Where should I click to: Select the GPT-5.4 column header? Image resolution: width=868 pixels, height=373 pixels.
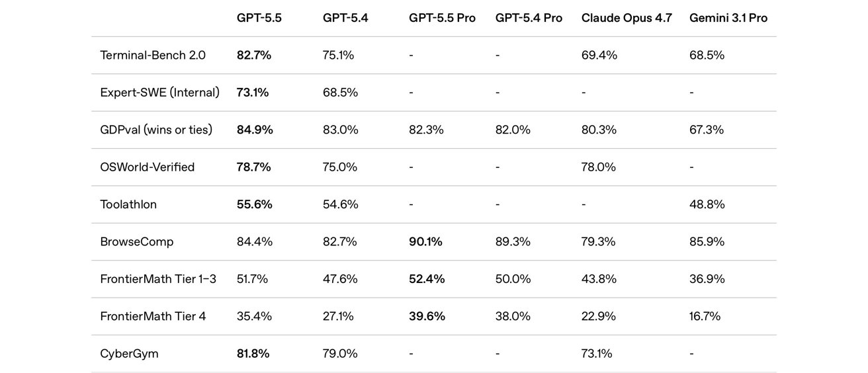345,18
